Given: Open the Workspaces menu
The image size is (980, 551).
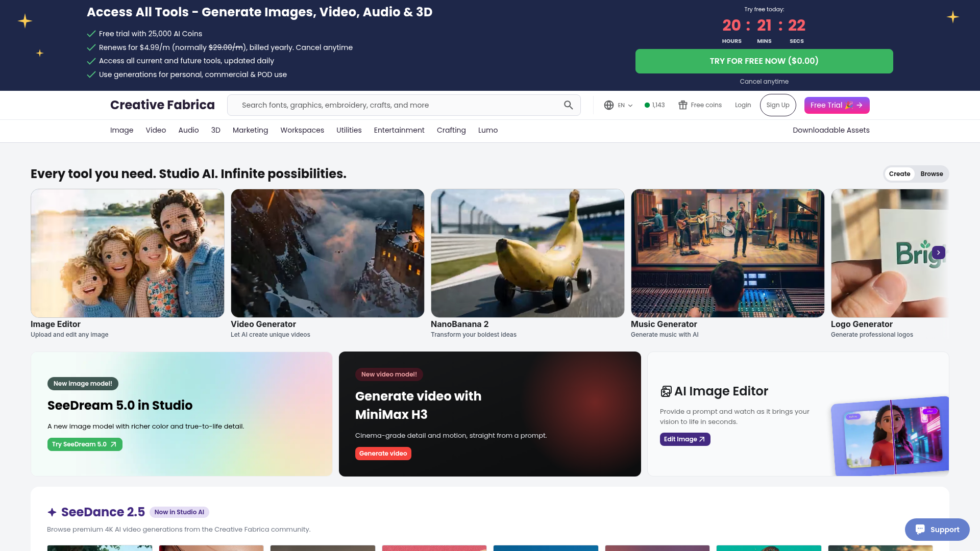Looking at the screenshot, I should click(x=302, y=130).
